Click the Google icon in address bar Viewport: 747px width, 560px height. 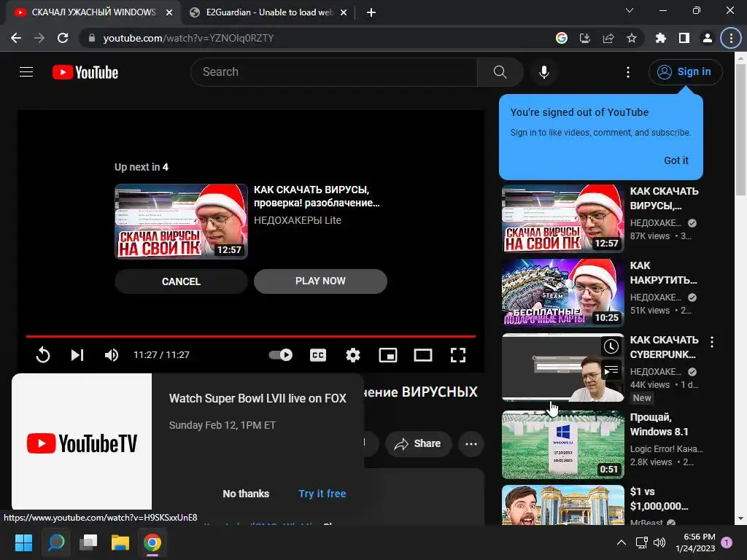562,38
